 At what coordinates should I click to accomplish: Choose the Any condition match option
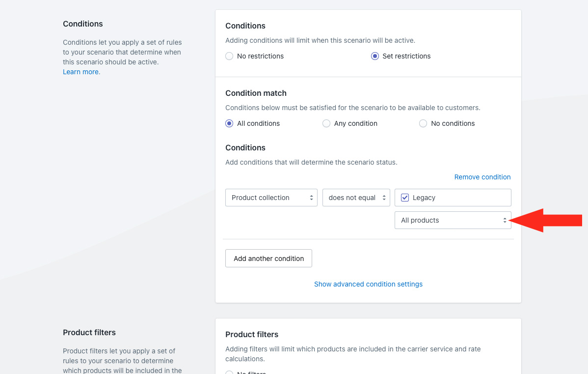tap(326, 123)
